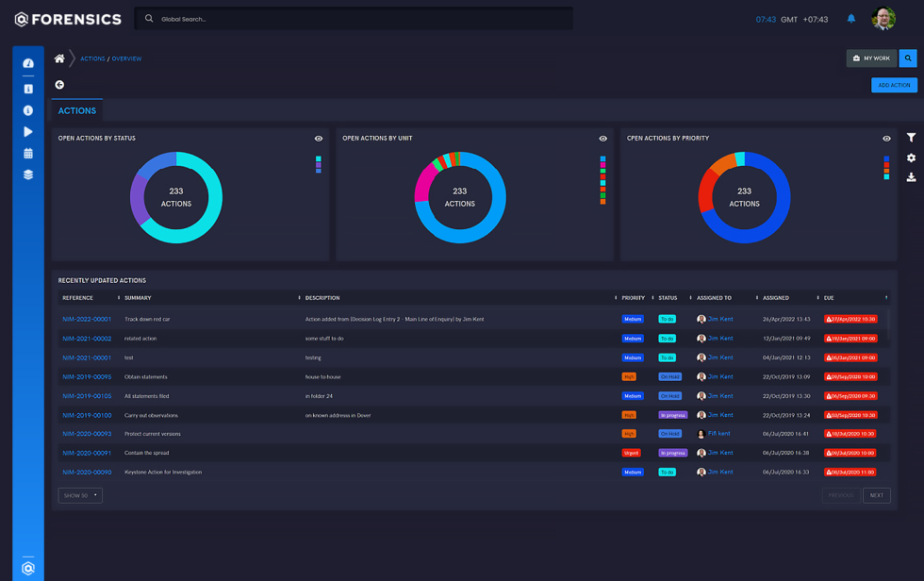Toggle eye icon on Open Actions by Unit

click(x=603, y=139)
